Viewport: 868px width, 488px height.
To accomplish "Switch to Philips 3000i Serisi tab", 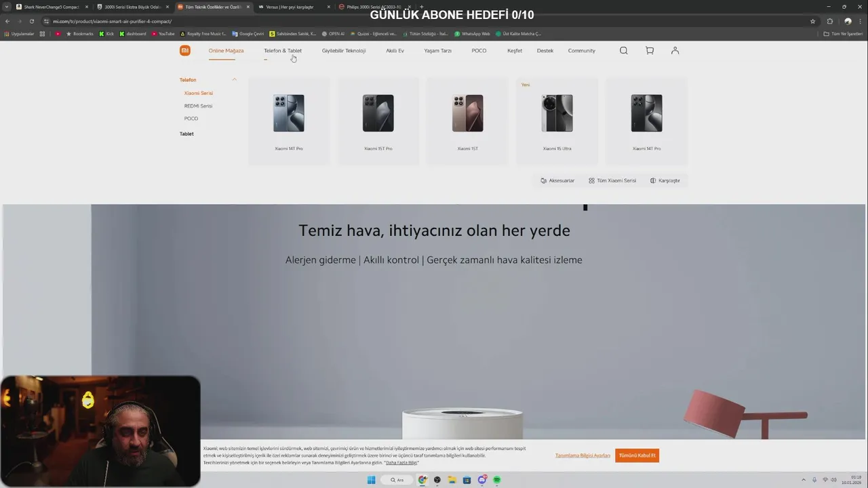I will (x=374, y=7).
